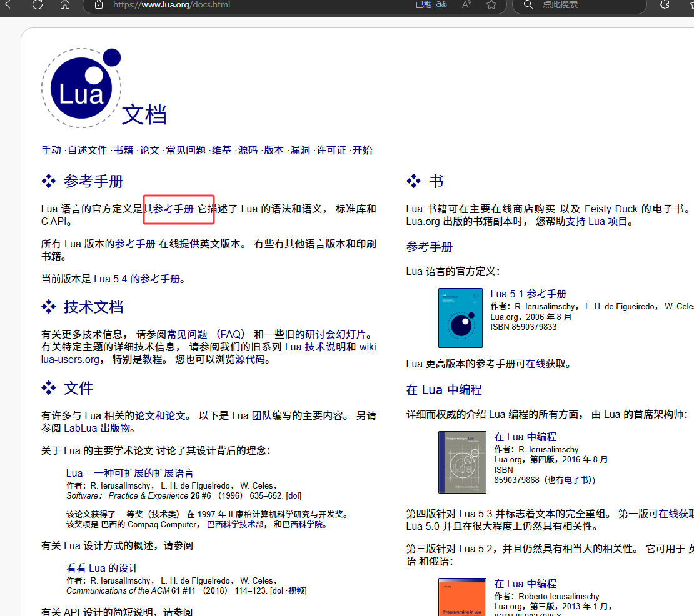This screenshot has width=694, height=616.
Task: Click the Lua 5.1 manual book cover
Action: [x=461, y=318]
